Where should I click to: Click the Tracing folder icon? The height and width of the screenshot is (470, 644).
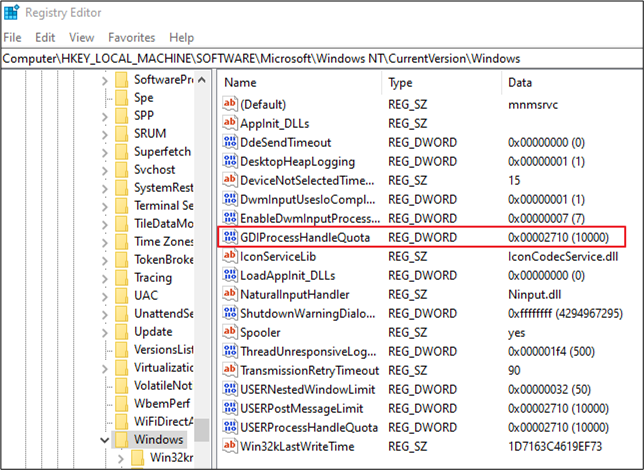122,278
